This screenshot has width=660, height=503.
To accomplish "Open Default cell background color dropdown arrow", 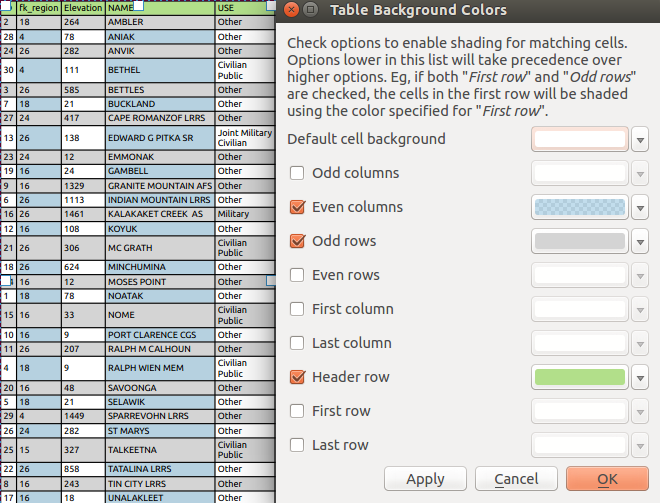I will tap(642, 139).
